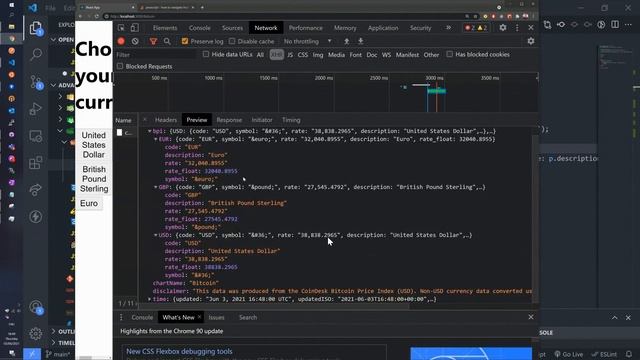
Task: Clear the network log
Action: 135,41
